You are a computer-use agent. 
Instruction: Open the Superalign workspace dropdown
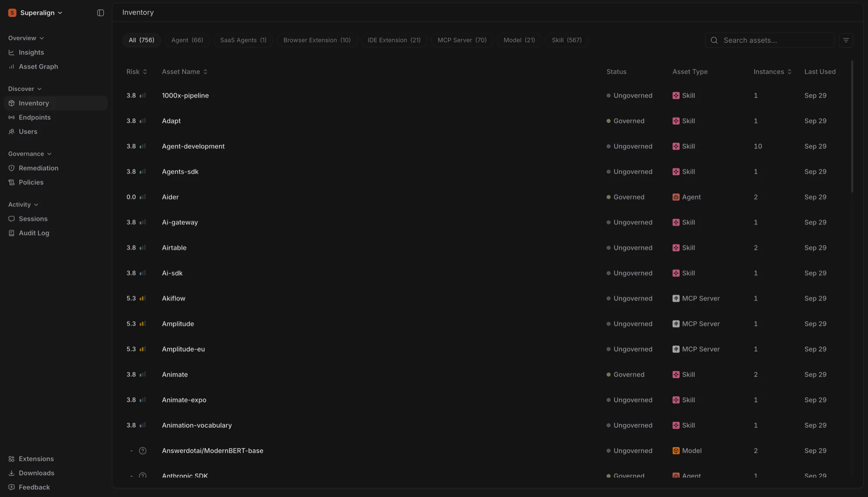click(x=36, y=13)
